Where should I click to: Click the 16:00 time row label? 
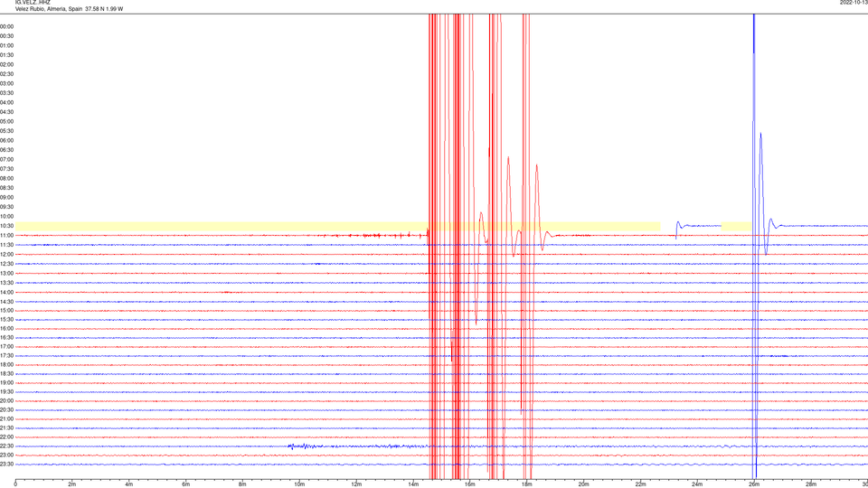pyautogui.click(x=6, y=329)
